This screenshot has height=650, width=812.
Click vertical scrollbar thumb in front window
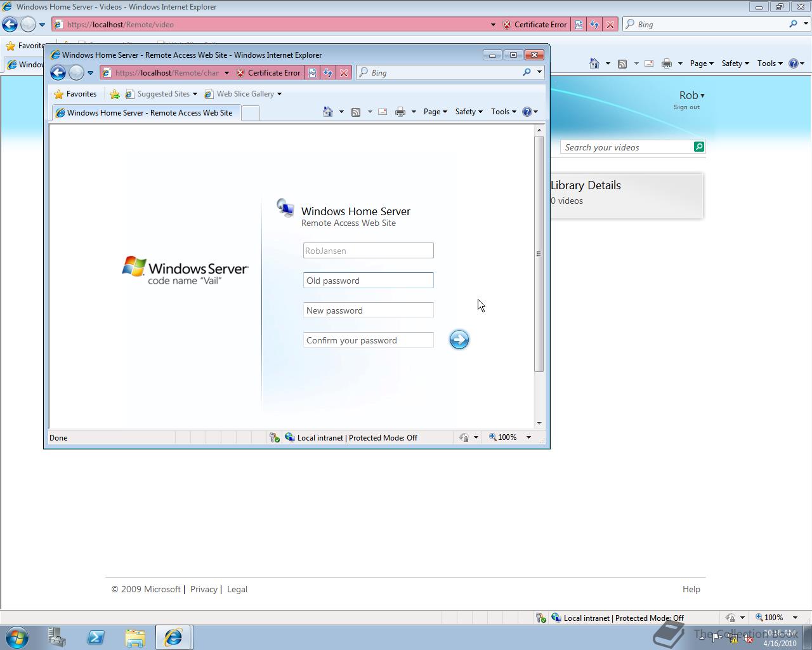click(539, 254)
